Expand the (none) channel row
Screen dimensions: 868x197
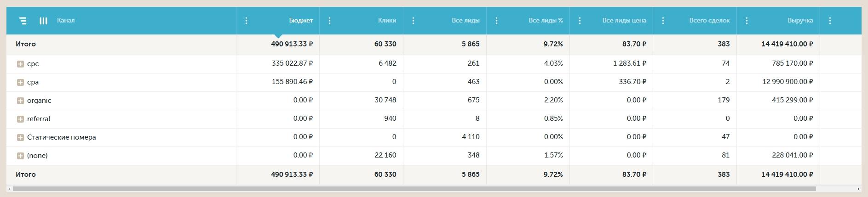click(20, 156)
